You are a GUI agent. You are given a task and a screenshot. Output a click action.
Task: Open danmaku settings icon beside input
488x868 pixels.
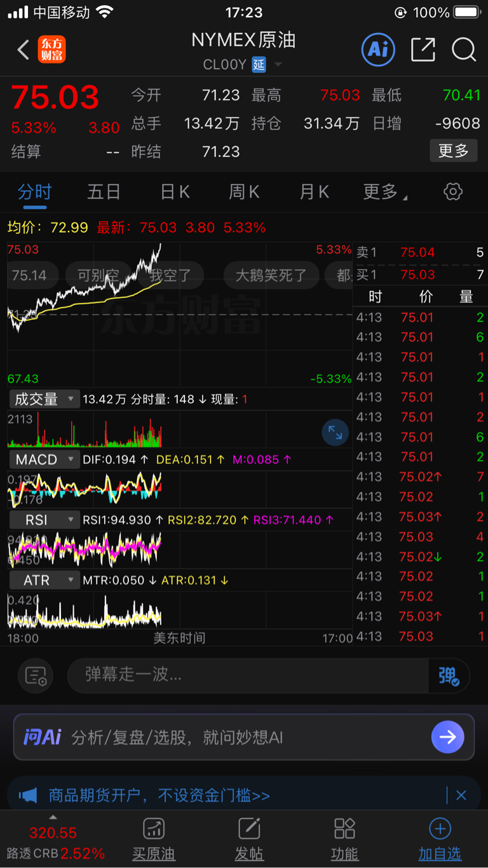pos(36,675)
